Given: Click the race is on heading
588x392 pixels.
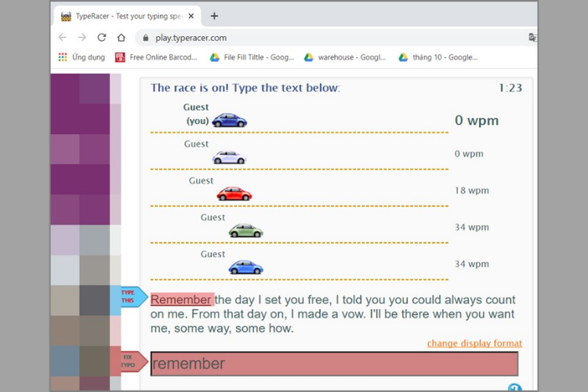Looking at the screenshot, I should click(x=245, y=88).
